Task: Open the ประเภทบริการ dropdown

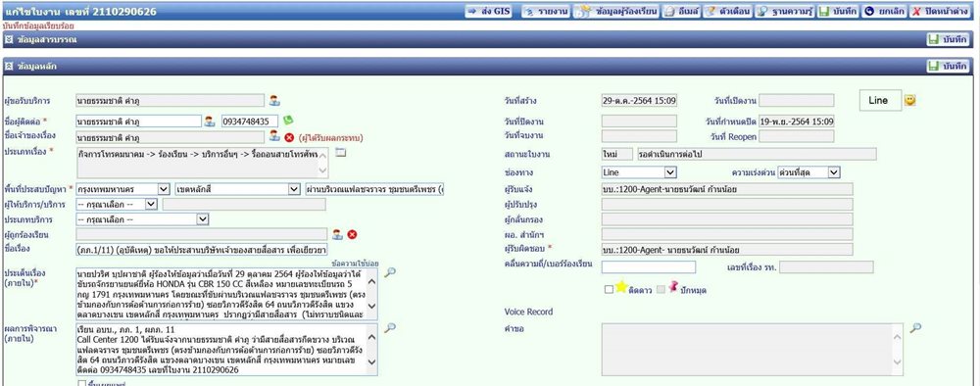Action: point(142,219)
